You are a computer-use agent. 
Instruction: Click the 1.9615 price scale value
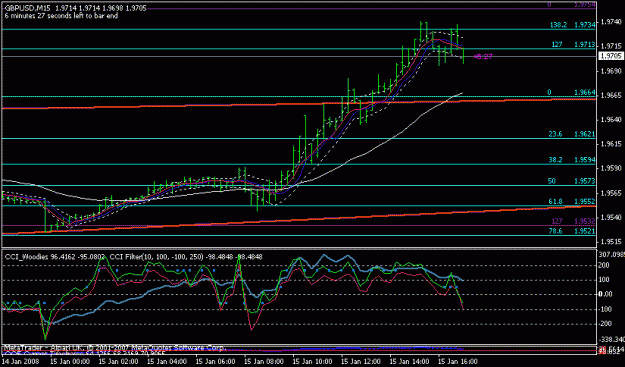click(611, 144)
